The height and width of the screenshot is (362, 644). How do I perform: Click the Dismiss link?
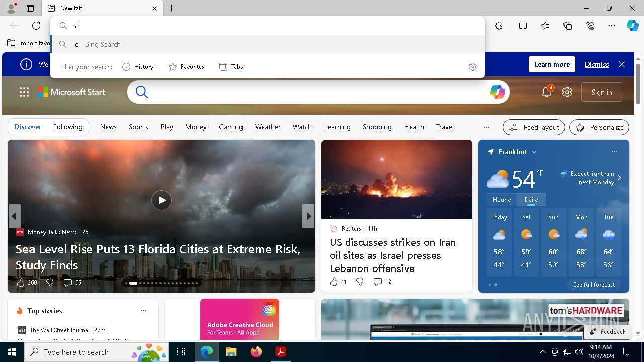click(597, 64)
